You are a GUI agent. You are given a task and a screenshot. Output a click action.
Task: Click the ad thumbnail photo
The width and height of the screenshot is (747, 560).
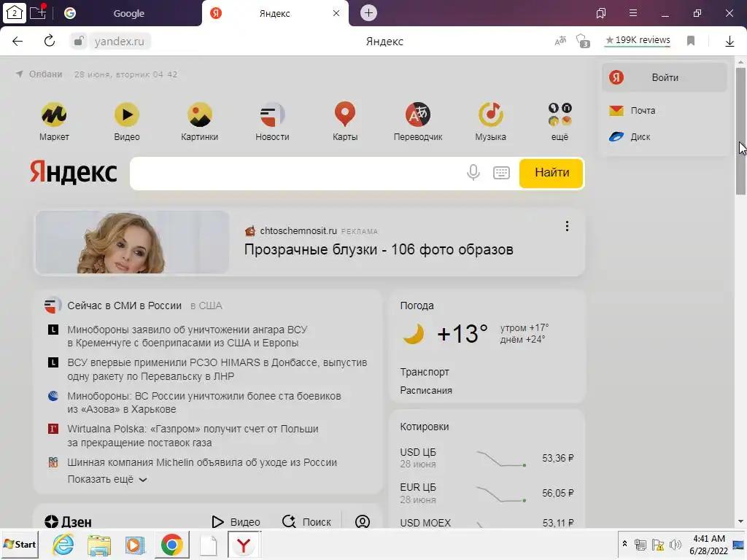tap(133, 242)
